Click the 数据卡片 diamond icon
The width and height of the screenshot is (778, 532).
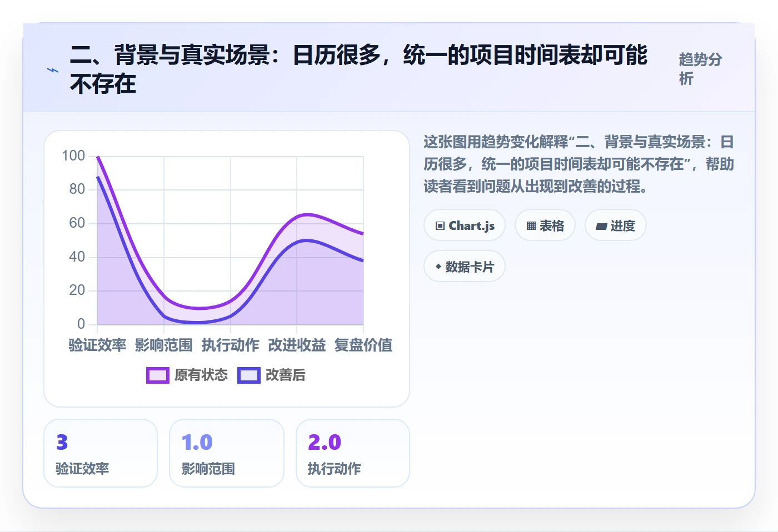[438, 267]
